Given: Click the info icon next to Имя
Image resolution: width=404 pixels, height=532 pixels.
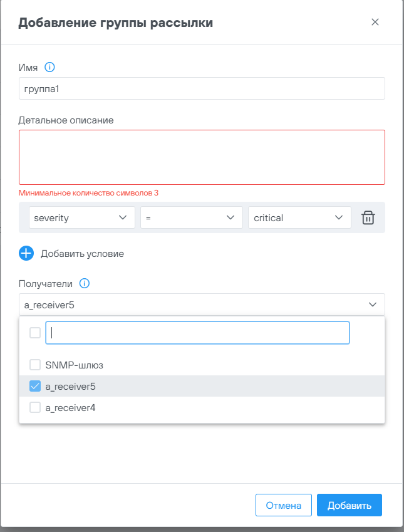Looking at the screenshot, I should point(51,67).
